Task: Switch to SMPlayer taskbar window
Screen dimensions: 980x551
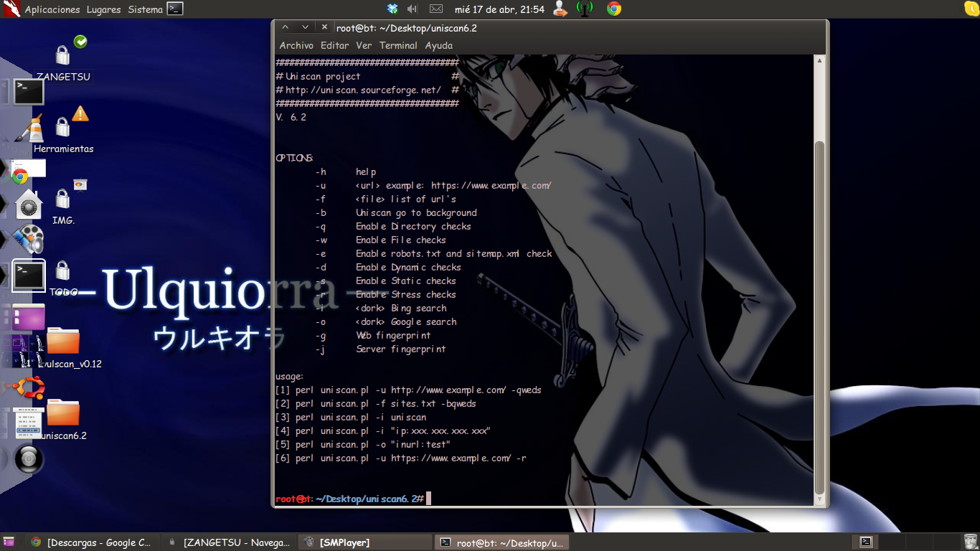Action: pyautogui.click(x=366, y=542)
